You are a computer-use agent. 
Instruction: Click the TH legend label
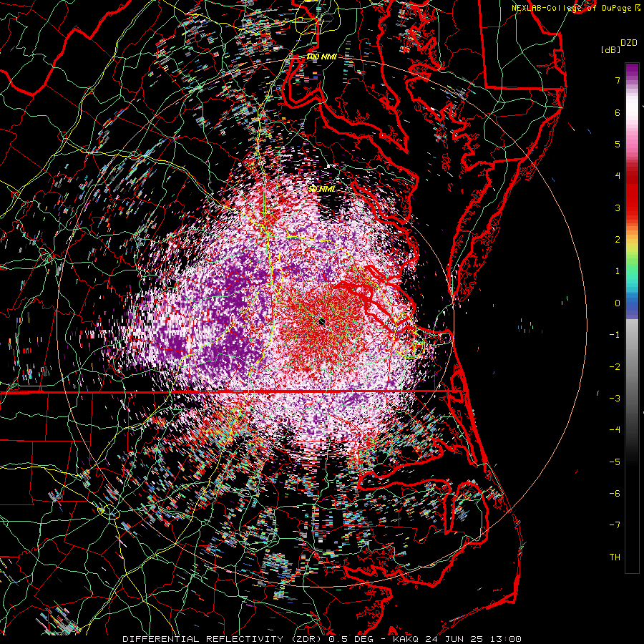pos(615,557)
